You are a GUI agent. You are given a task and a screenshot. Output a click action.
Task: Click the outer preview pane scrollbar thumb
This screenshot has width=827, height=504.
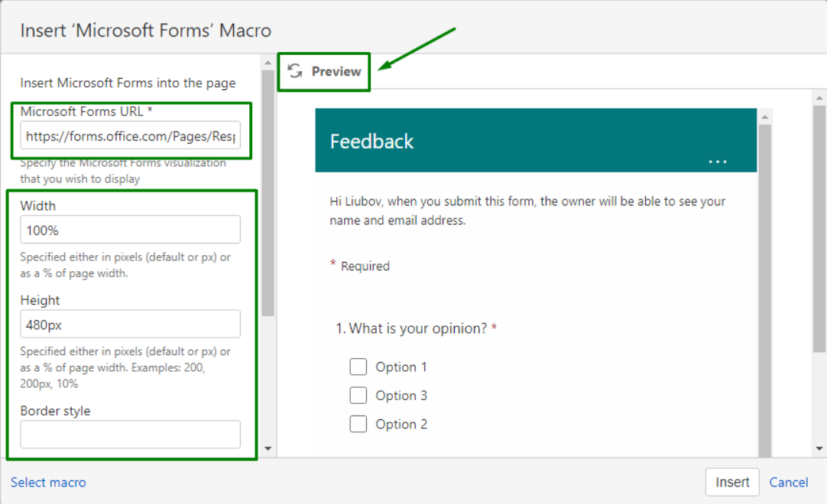[x=819, y=229]
